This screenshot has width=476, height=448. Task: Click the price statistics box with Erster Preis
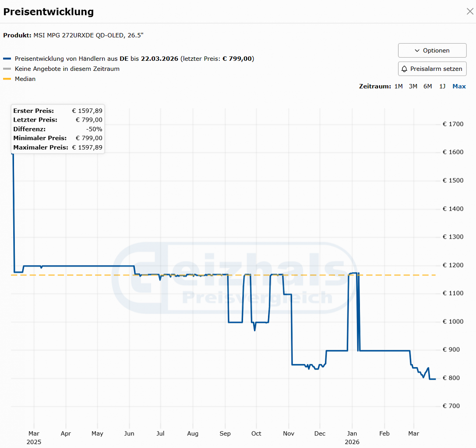click(58, 129)
